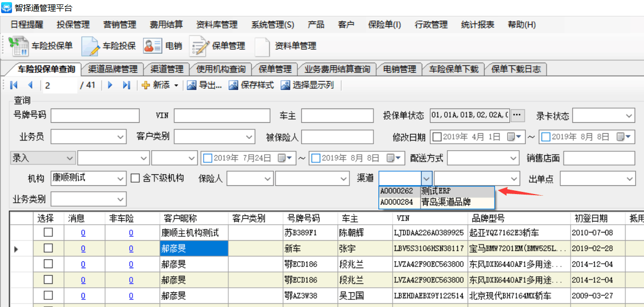Open the 录入 combo box

43,158
